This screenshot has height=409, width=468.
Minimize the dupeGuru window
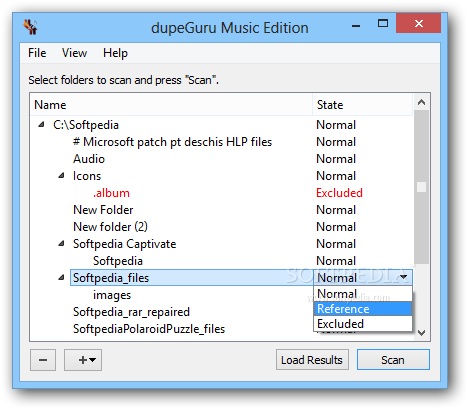tap(356, 25)
